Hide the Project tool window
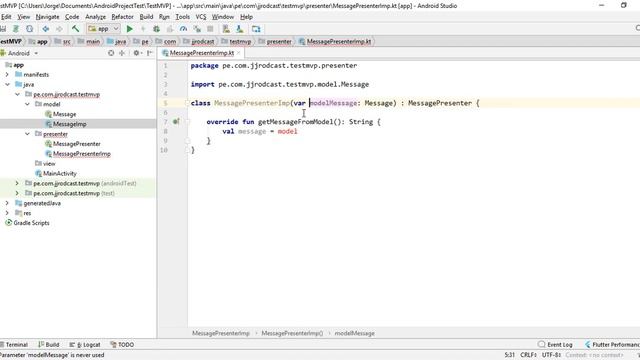Screen dimensions: 640x360 (x=150, y=53)
